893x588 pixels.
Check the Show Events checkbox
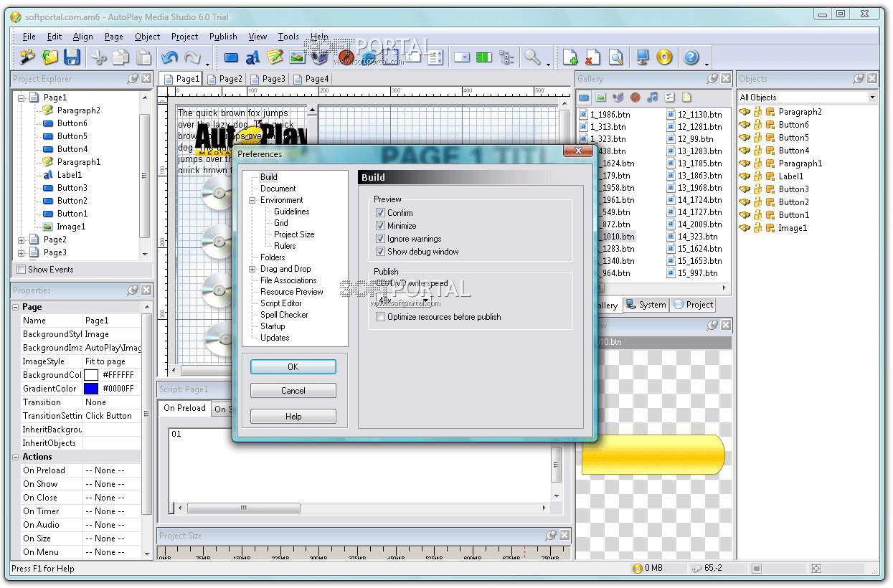pos(22,270)
